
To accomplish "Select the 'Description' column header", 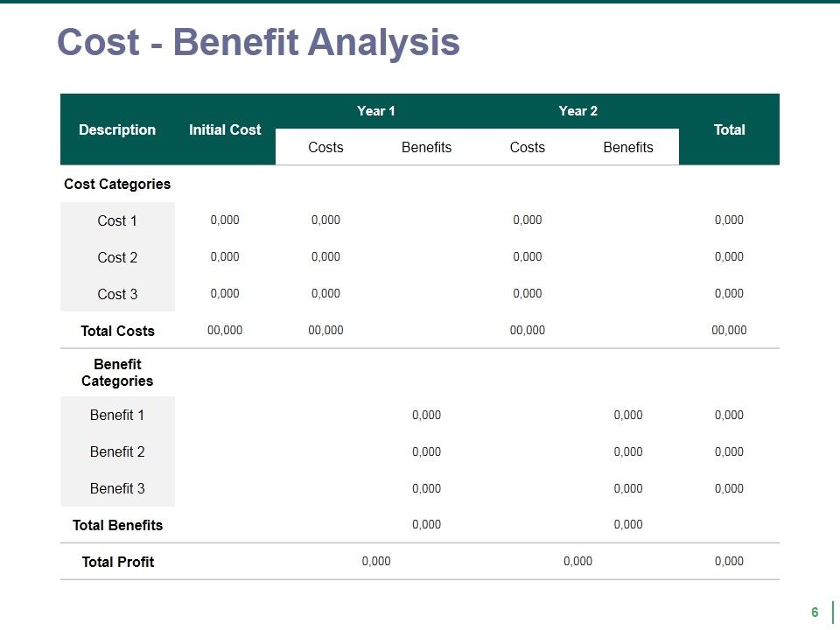I will [x=117, y=129].
